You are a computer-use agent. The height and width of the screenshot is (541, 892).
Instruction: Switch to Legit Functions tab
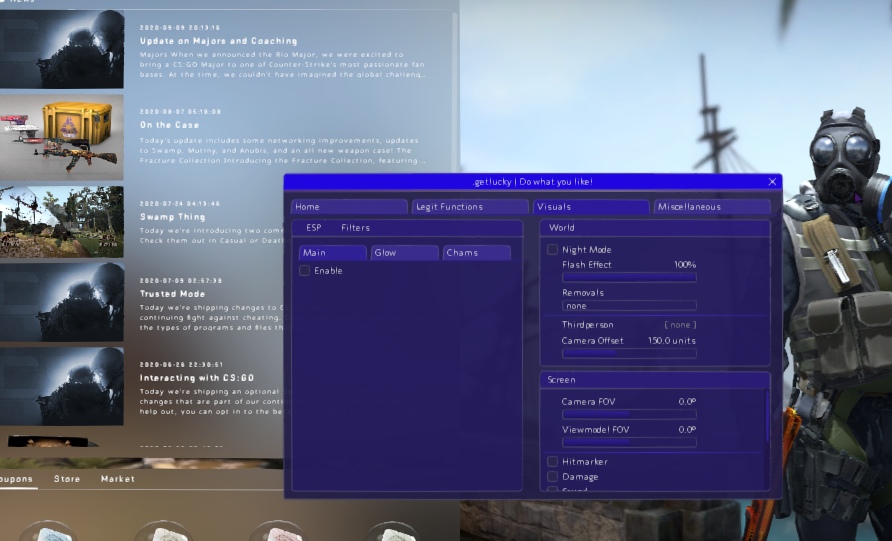click(x=470, y=207)
